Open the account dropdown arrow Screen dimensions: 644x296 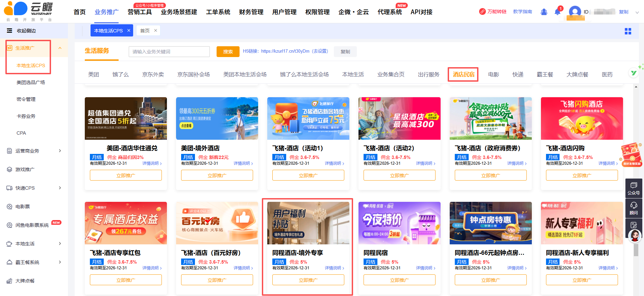(x=637, y=12)
